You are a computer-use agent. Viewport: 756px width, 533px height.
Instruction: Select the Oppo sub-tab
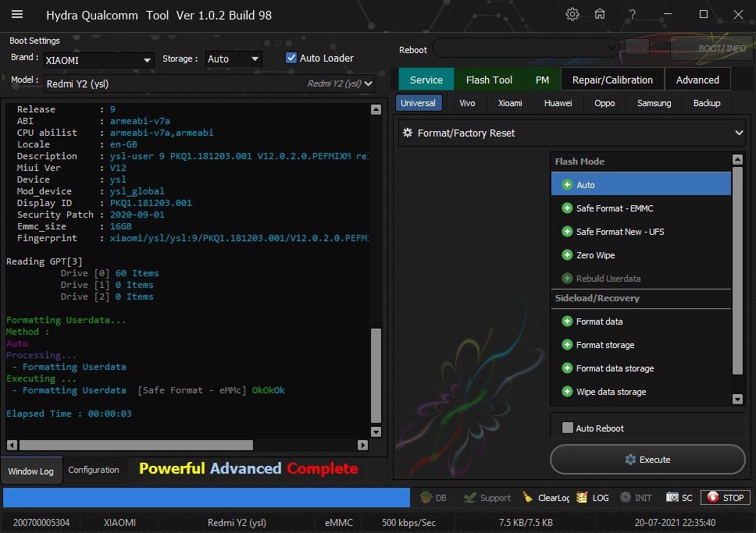604,103
